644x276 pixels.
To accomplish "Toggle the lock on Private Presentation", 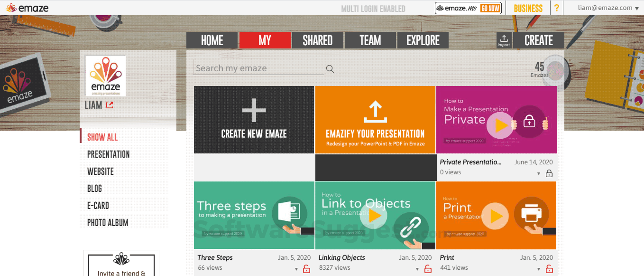I will 550,173.
